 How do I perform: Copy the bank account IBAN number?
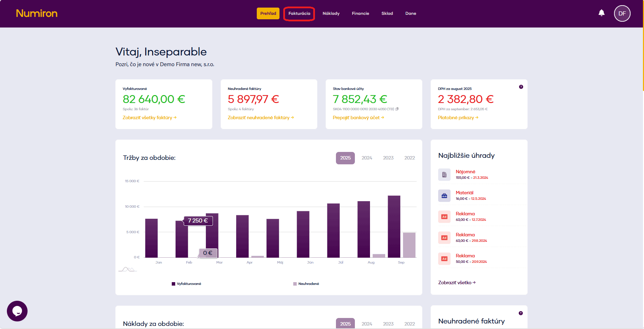397,109
